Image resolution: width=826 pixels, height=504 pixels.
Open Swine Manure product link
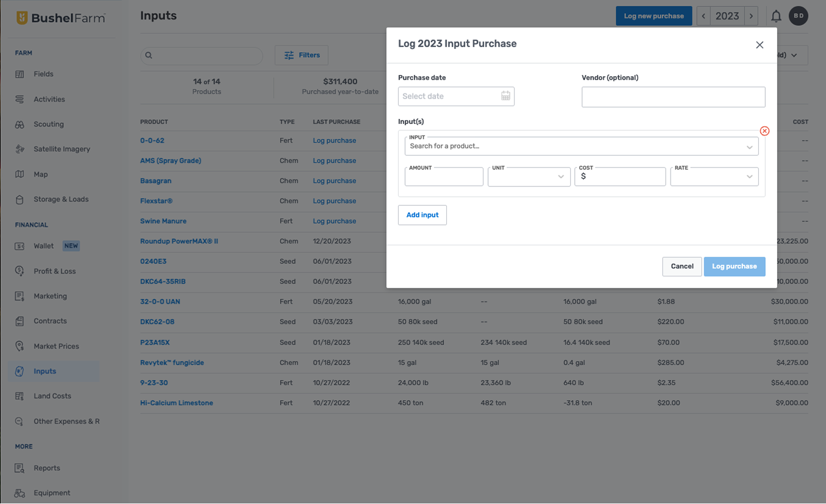pos(163,221)
